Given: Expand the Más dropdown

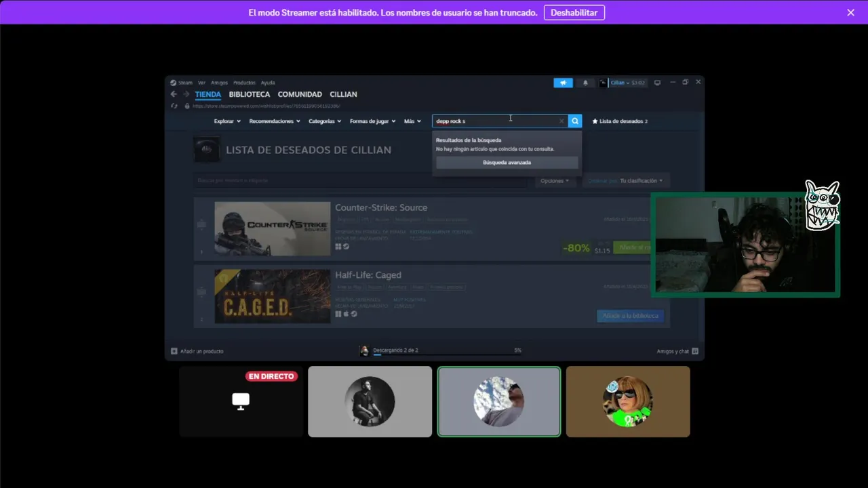Looking at the screenshot, I should (x=412, y=121).
